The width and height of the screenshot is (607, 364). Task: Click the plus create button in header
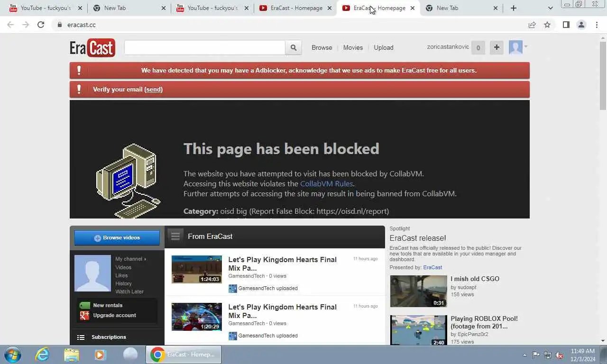[x=497, y=47]
